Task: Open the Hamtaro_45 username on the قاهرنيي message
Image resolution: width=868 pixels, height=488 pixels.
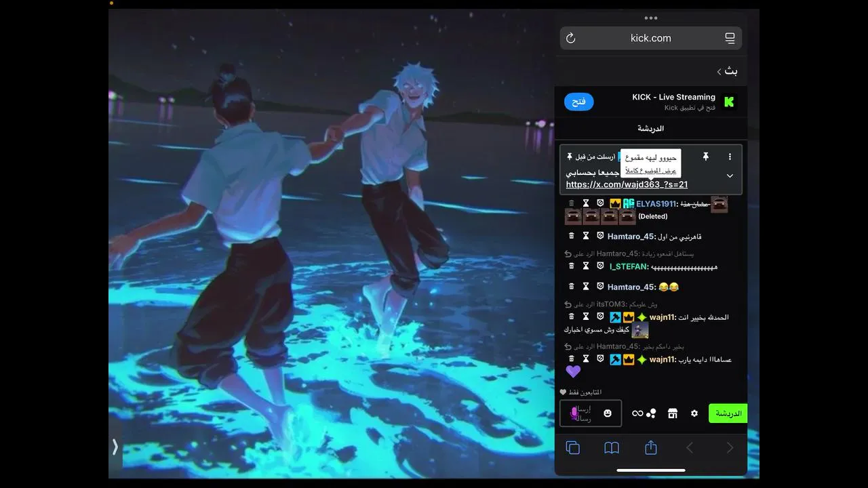Action: click(632, 237)
